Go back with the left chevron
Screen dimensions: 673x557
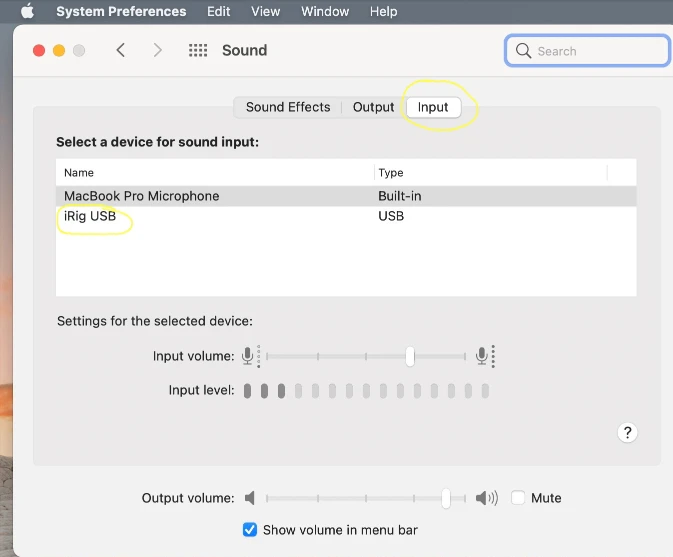[x=121, y=50]
